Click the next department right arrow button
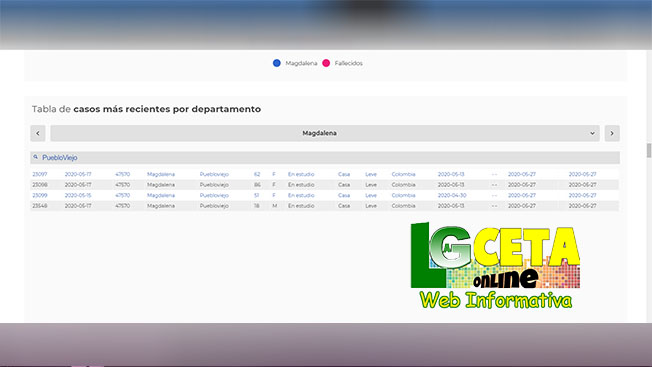652x367 pixels. (x=612, y=133)
